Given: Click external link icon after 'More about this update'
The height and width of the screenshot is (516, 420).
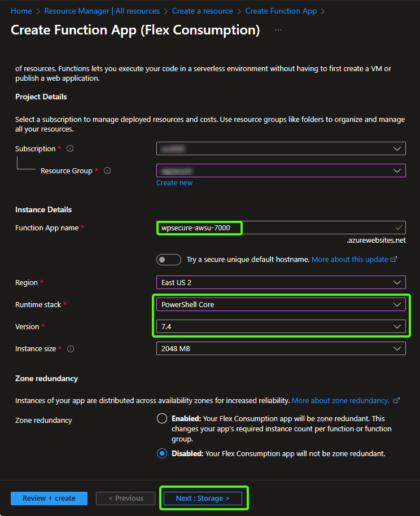Looking at the screenshot, I should coord(394,260).
